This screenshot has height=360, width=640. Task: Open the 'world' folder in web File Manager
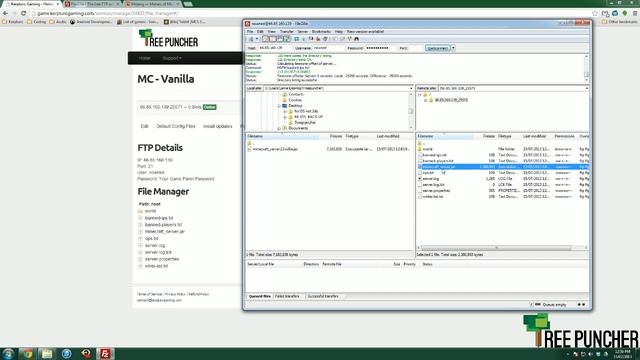pos(150,211)
